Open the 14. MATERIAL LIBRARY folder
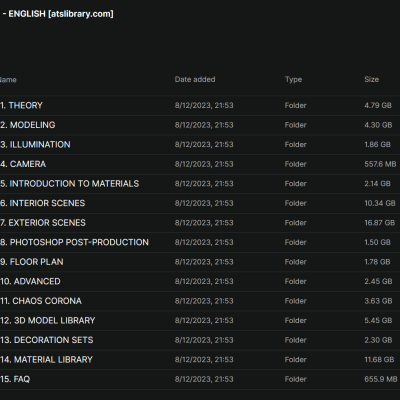The width and height of the screenshot is (400, 400). [46, 360]
